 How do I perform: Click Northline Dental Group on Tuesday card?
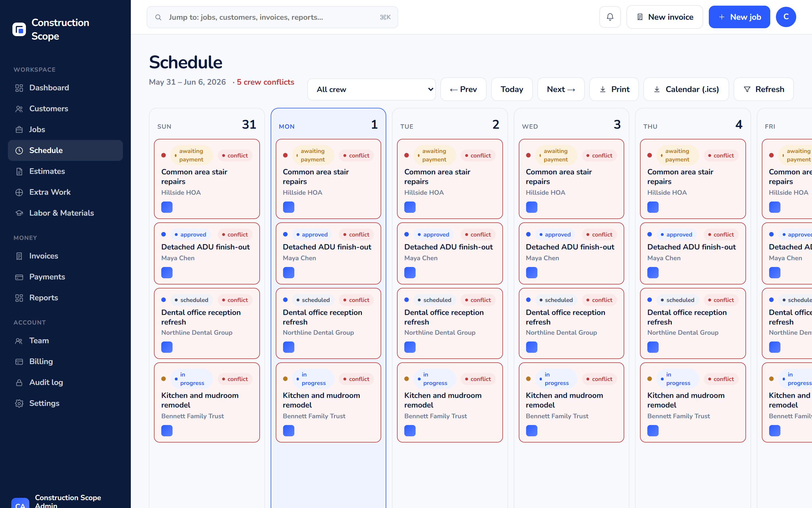[440, 332]
